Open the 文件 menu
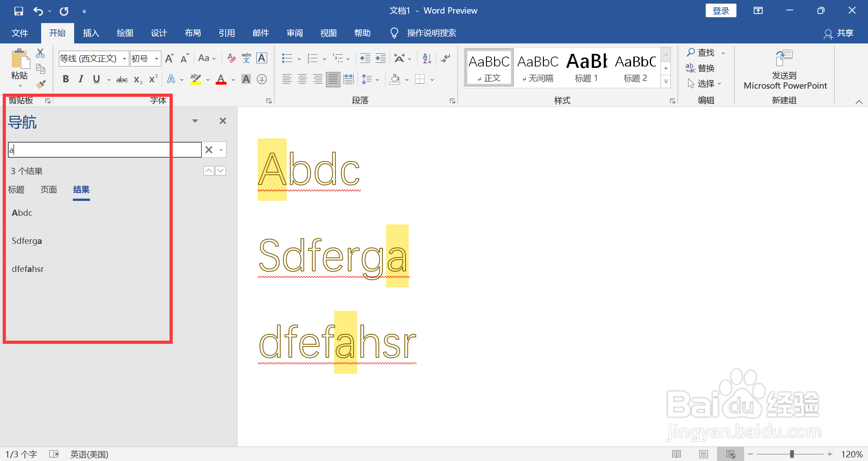Screen dimensions: 868x461 click(x=20, y=33)
